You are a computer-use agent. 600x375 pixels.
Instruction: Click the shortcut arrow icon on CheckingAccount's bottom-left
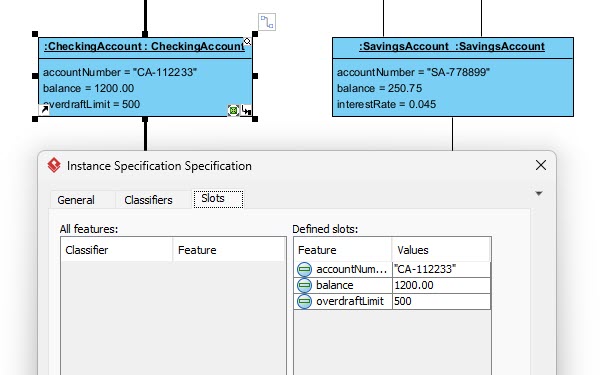(x=44, y=110)
